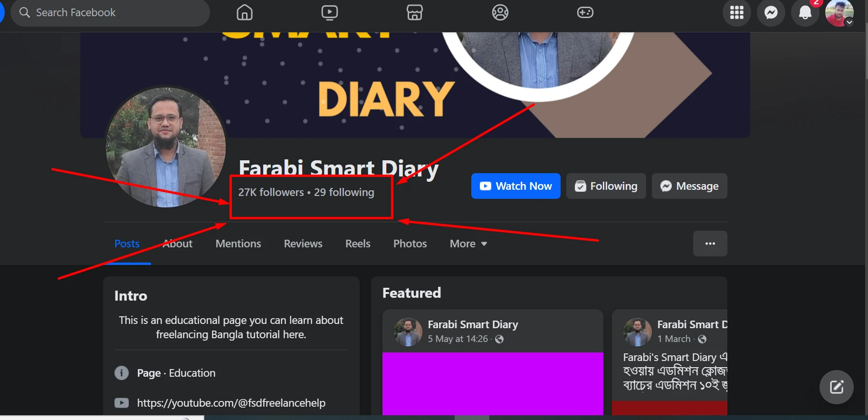The image size is (868, 420).
Task: Open the Groups icon in top bar
Action: click(x=500, y=12)
